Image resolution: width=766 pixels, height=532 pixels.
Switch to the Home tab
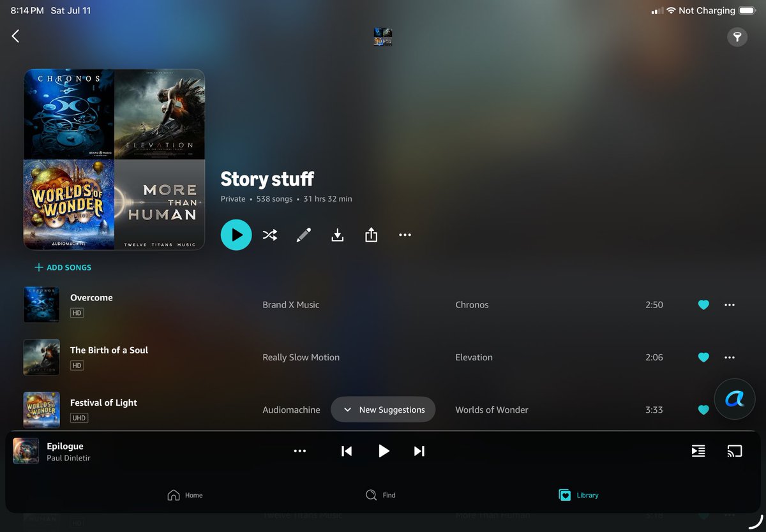click(x=185, y=495)
